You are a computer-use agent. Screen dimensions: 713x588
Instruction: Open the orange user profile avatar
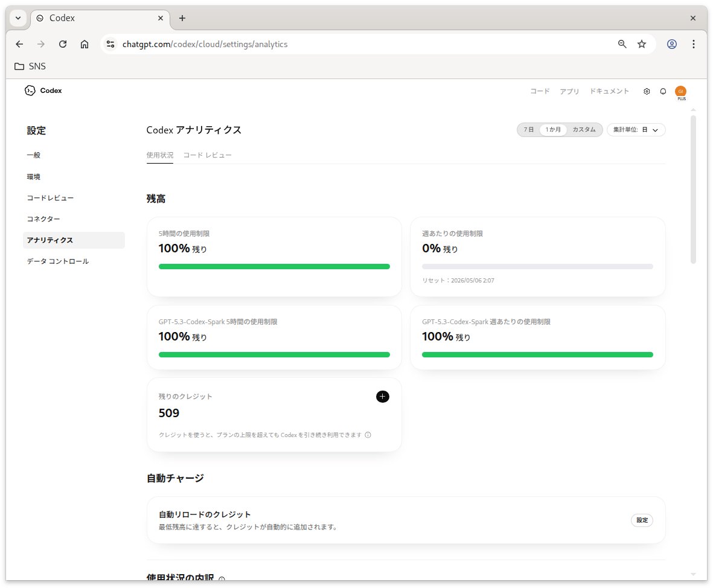[x=681, y=91]
